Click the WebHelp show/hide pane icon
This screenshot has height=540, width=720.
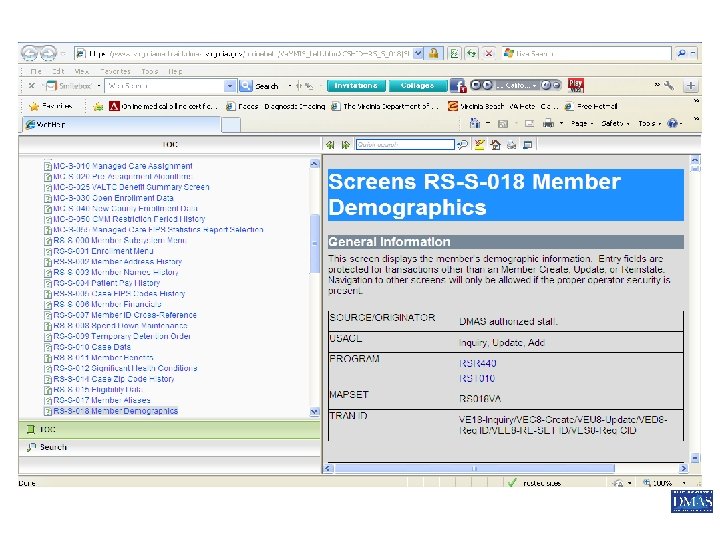[x=528, y=145]
